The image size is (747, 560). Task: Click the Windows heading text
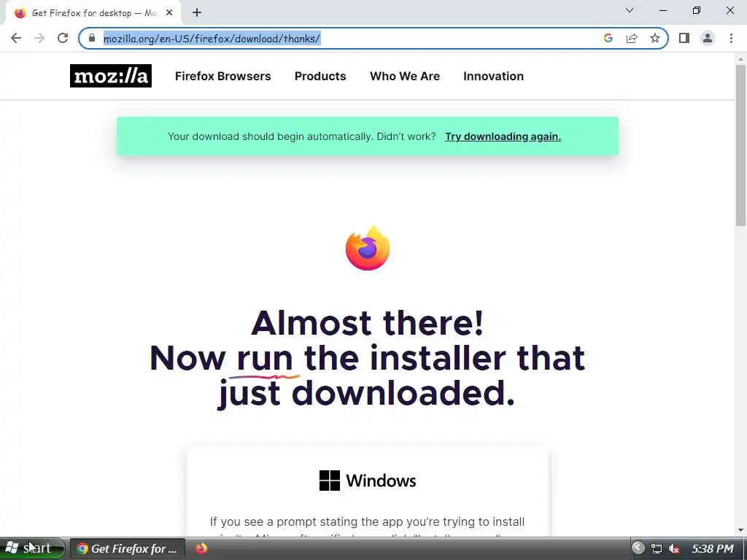coord(381,481)
